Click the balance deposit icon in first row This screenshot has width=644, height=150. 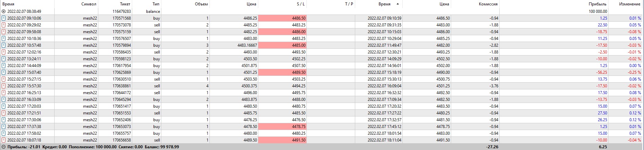3,12
